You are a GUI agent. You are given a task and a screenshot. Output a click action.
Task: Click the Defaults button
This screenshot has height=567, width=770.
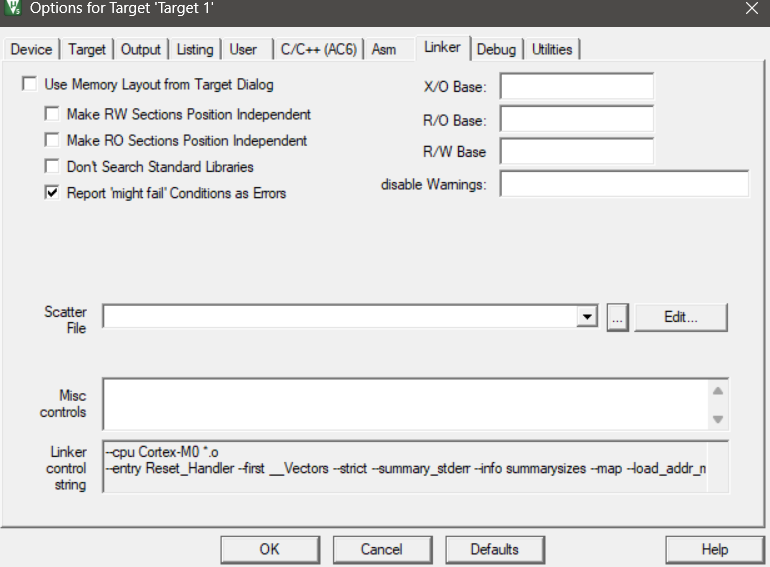(494, 549)
